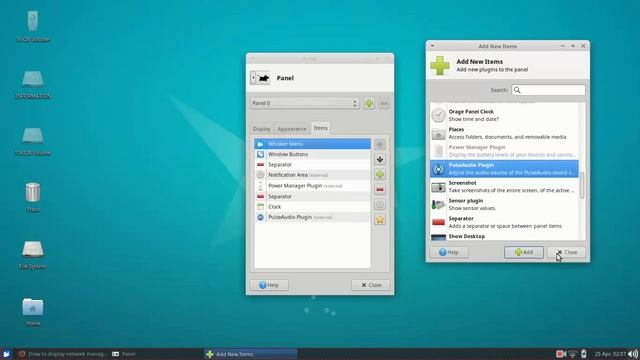The image size is (640, 360).
Task: Open the Panel 0 selector dropdown
Action: tap(304, 103)
